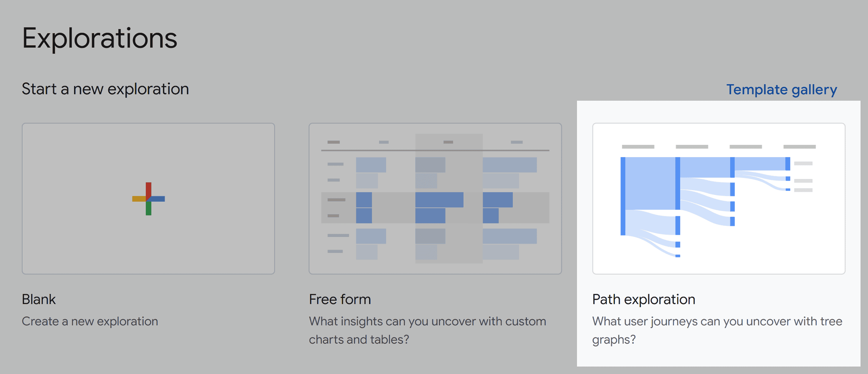
Task: Click "Start a new exploration" heading
Action: [x=105, y=89]
